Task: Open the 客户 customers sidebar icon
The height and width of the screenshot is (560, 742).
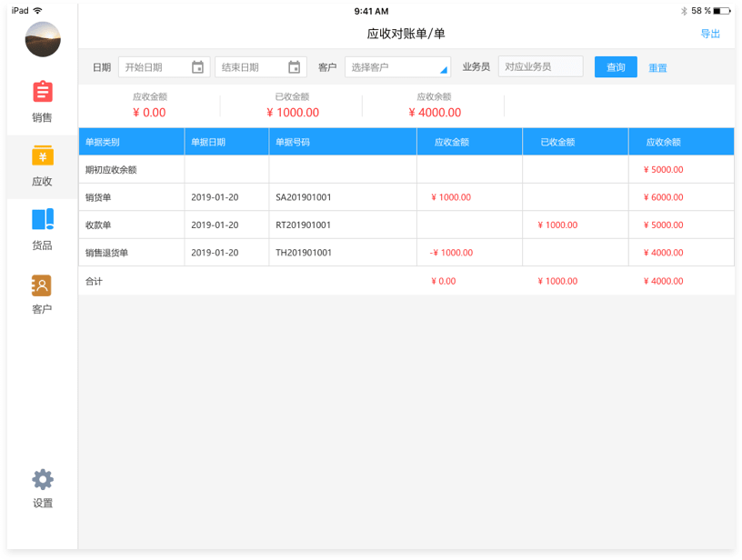Action: [x=42, y=285]
